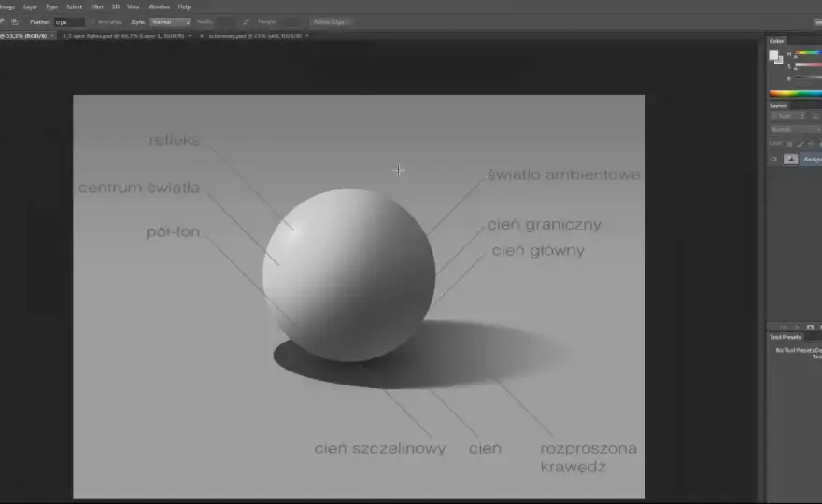This screenshot has width=822, height=504.
Task: Click the lock image pixels brush icon
Action: pos(800,144)
